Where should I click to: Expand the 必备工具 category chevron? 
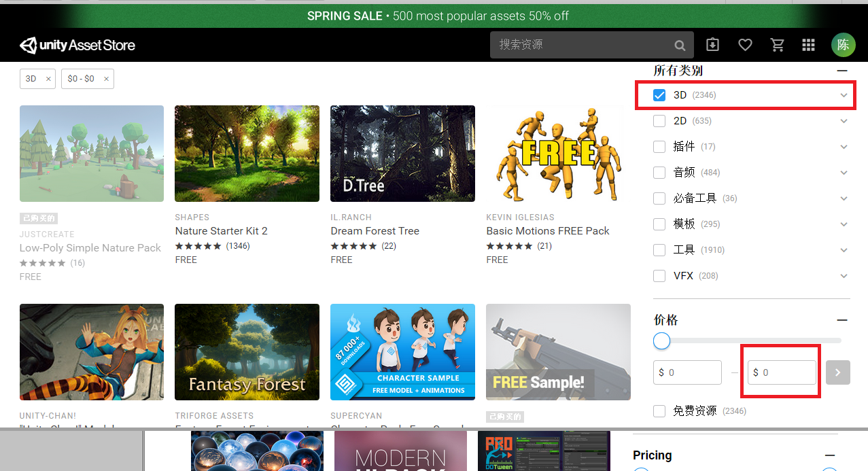click(844, 198)
